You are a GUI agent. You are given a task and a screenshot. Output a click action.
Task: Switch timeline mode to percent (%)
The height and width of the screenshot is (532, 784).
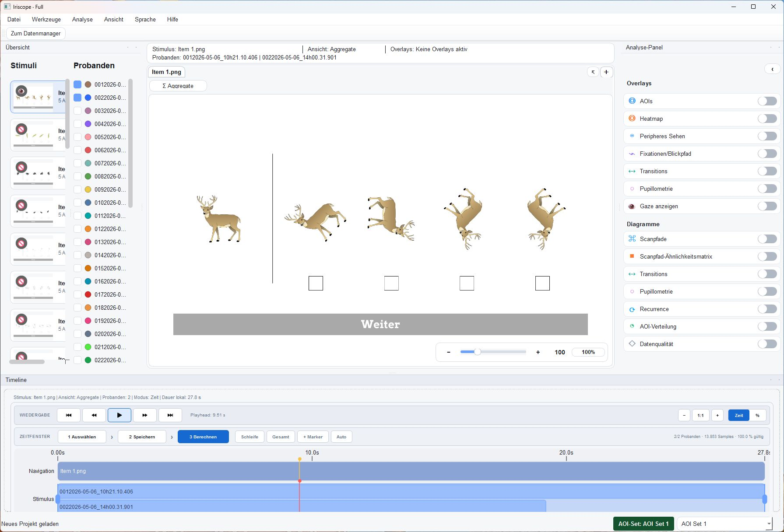coord(757,415)
